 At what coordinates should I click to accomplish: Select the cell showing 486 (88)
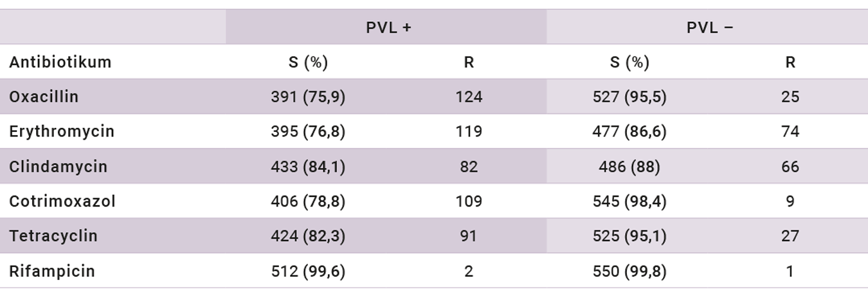click(629, 167)
